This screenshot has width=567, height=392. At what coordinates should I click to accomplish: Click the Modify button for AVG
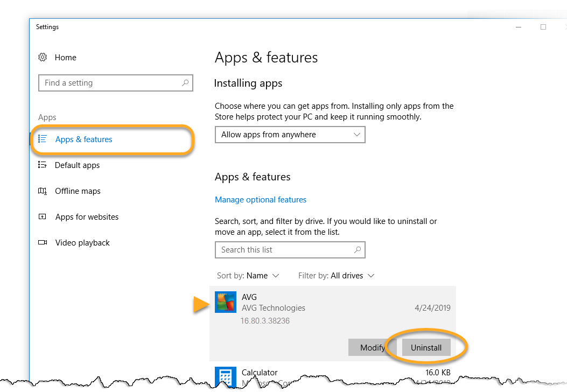pyautogui.click(x=373, y=347)
